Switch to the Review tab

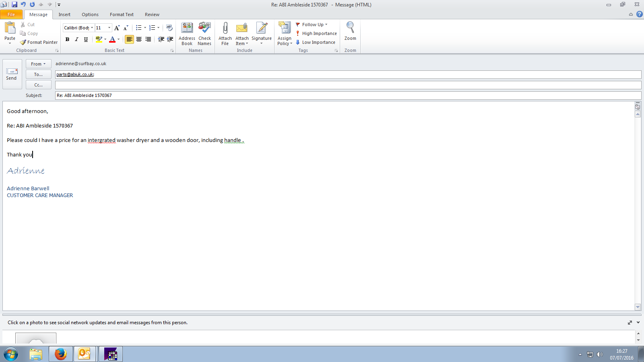point(152,14)
